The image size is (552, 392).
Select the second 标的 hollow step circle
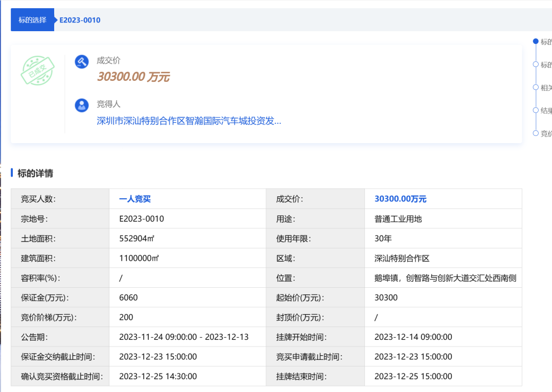pos(536,64)
